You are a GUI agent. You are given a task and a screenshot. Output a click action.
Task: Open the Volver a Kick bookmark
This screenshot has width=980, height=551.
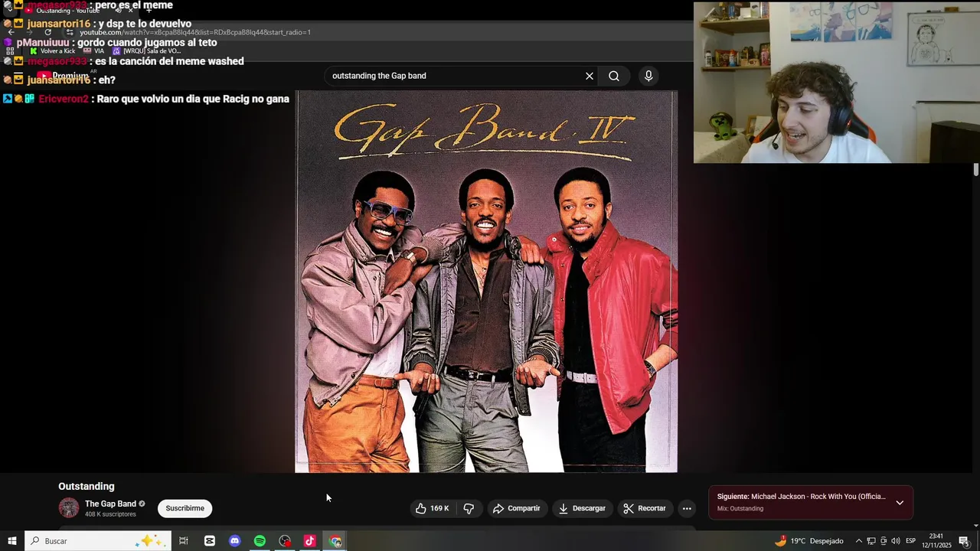(x=53, y=51)
